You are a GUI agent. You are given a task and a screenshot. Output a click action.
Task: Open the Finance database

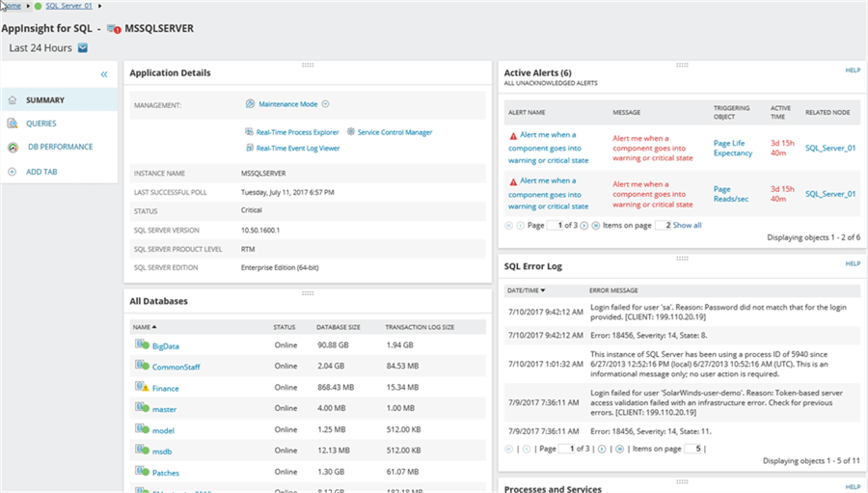point(166,388)
